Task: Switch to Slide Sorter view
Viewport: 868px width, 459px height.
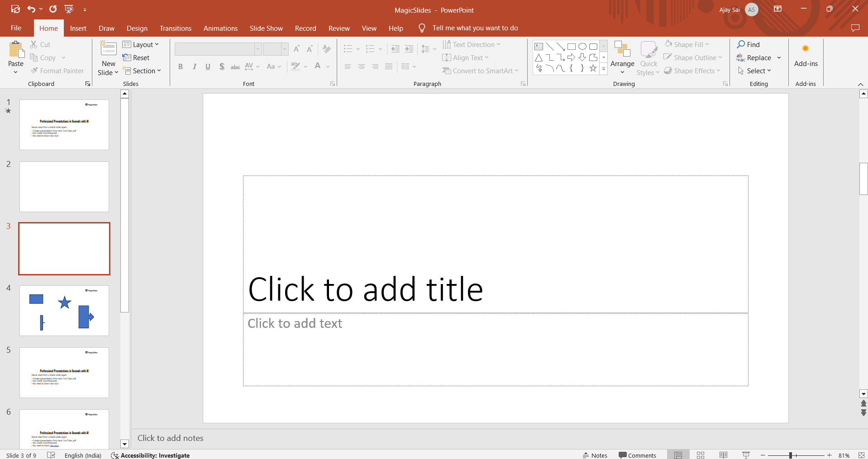Action: [701, 455]
